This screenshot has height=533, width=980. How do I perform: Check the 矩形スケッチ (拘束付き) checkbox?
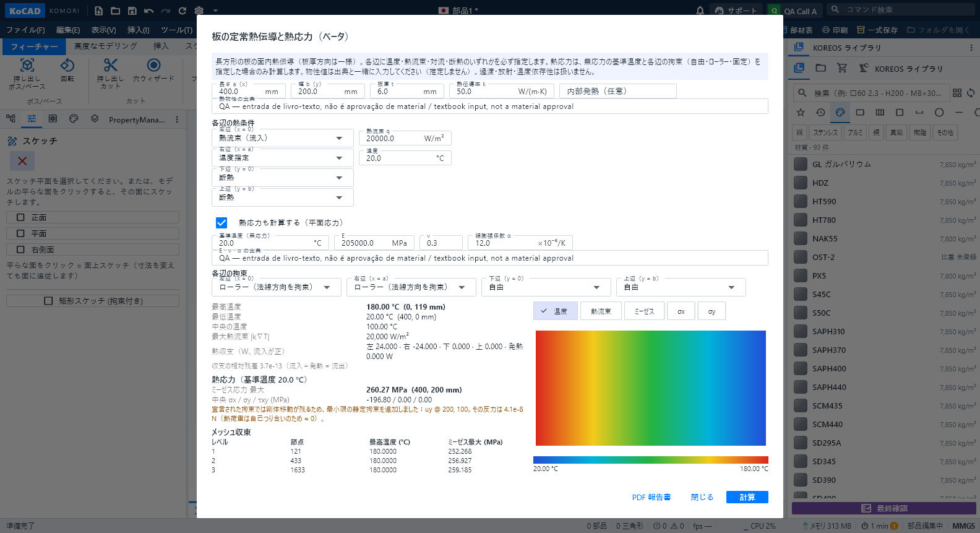[48, 301]
